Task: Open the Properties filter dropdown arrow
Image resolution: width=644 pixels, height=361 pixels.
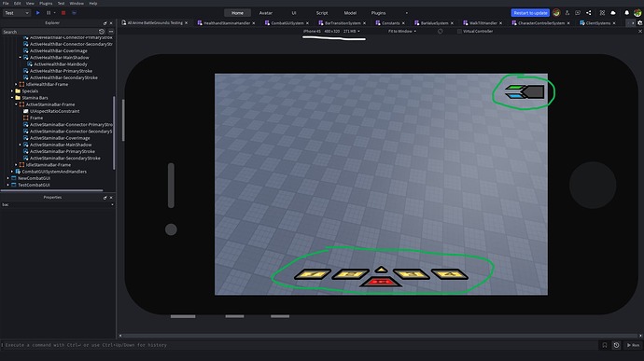Action: click(x=112, y=204)
